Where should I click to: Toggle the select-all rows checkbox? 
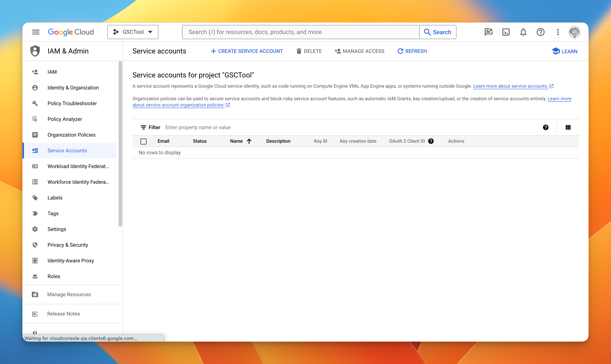click(x=144, y=141)
